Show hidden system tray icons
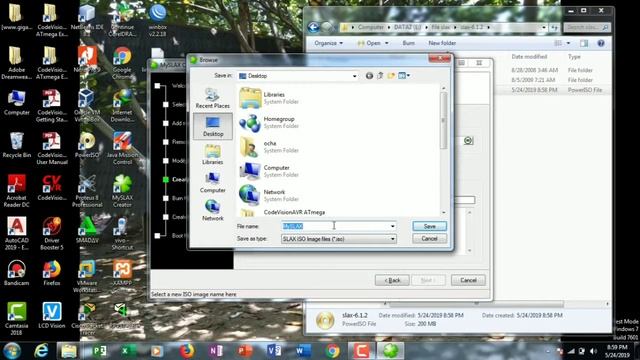 (548, 351)
